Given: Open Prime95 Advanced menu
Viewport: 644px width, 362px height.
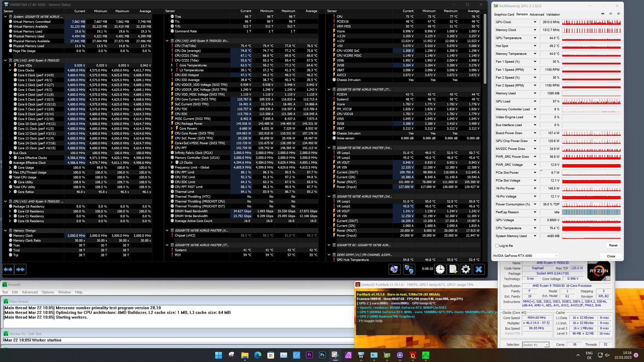Looking at the screenshot, I should click(30, 292).
